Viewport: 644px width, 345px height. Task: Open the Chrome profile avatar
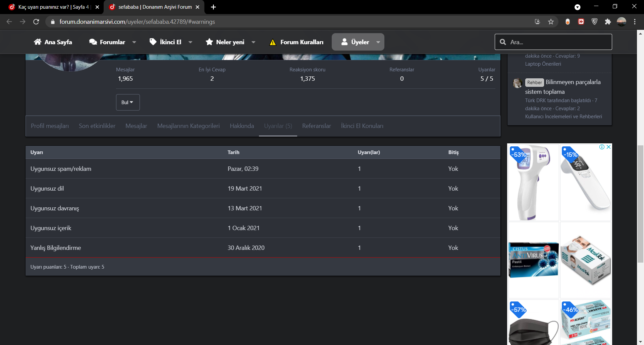pos(622,22)
